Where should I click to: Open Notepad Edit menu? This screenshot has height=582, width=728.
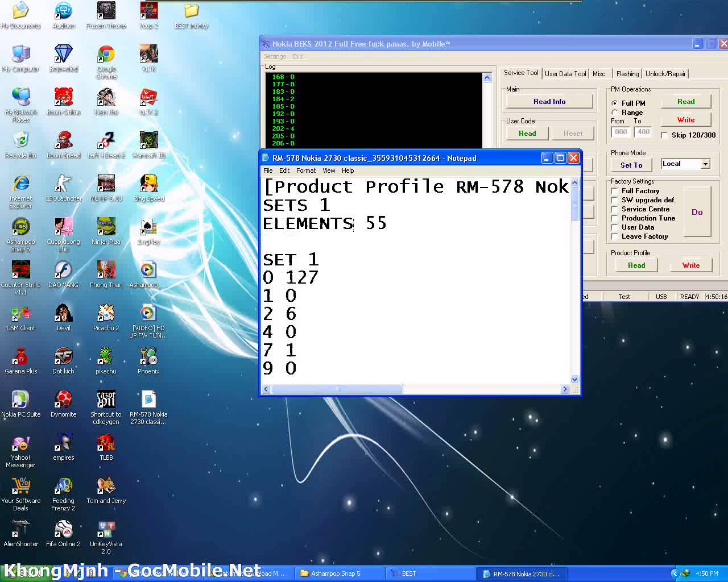284,171
